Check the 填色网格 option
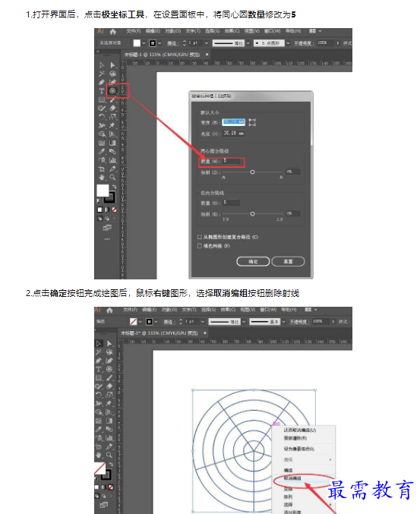 tap(199, 245)
